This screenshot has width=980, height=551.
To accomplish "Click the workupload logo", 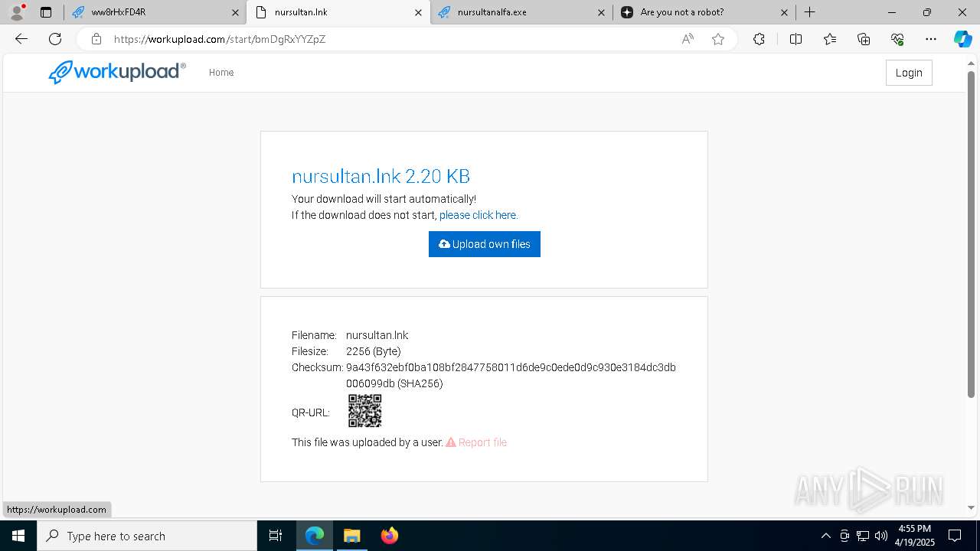I will point(117,72).
